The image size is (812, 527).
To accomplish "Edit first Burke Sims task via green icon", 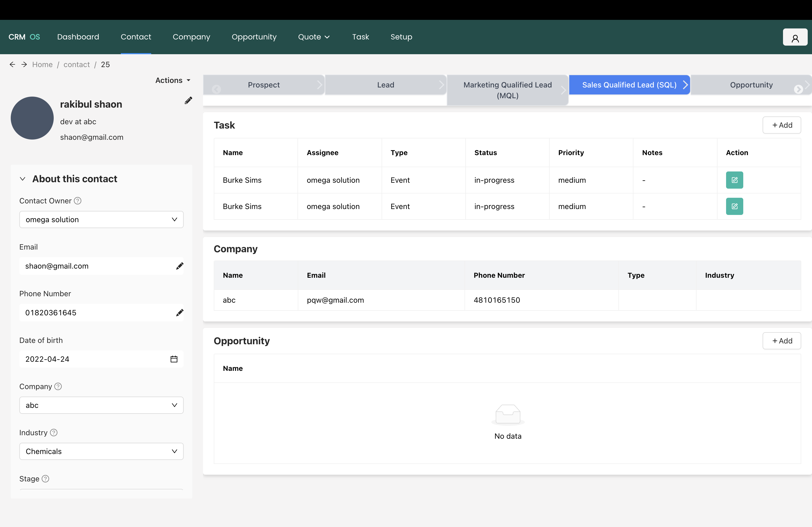I will coord(735,180).
